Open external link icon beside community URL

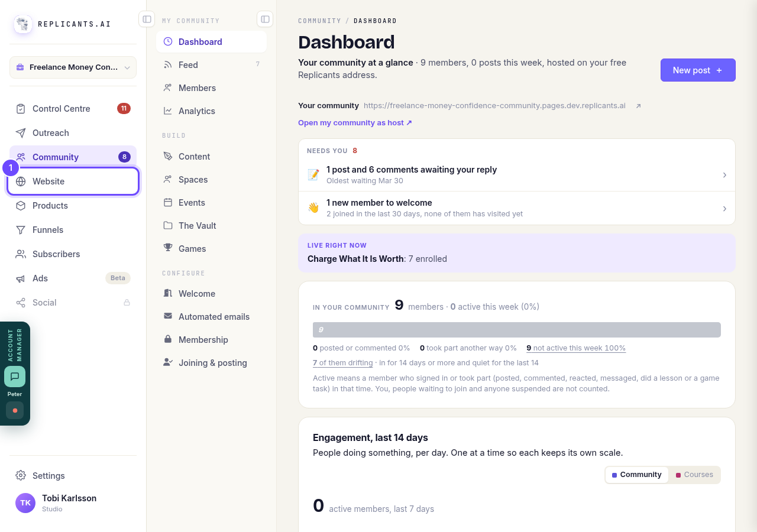pos(638,106)
